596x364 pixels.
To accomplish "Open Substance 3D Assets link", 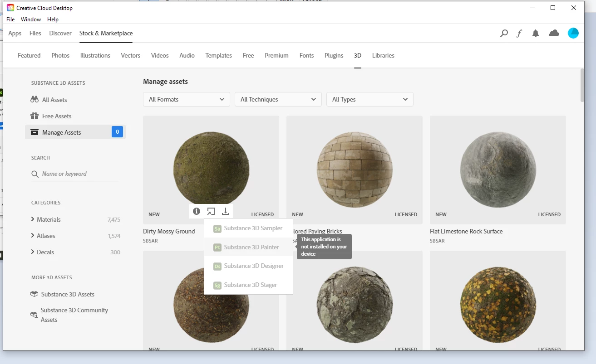I will [68, 294].
